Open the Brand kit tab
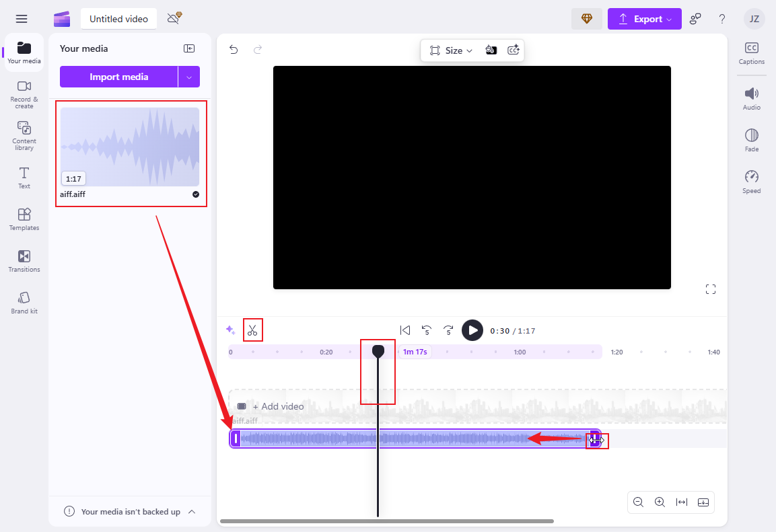The height and width of the screenshot is (532, 776). (24, 303)
